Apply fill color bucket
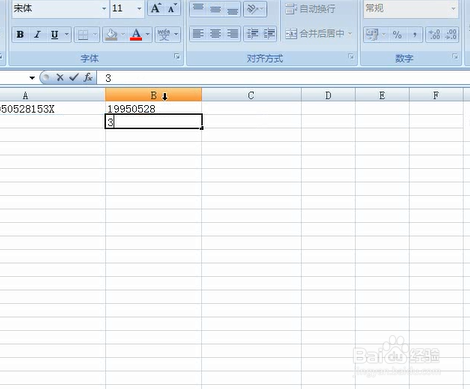 click(x=111, y=34)
